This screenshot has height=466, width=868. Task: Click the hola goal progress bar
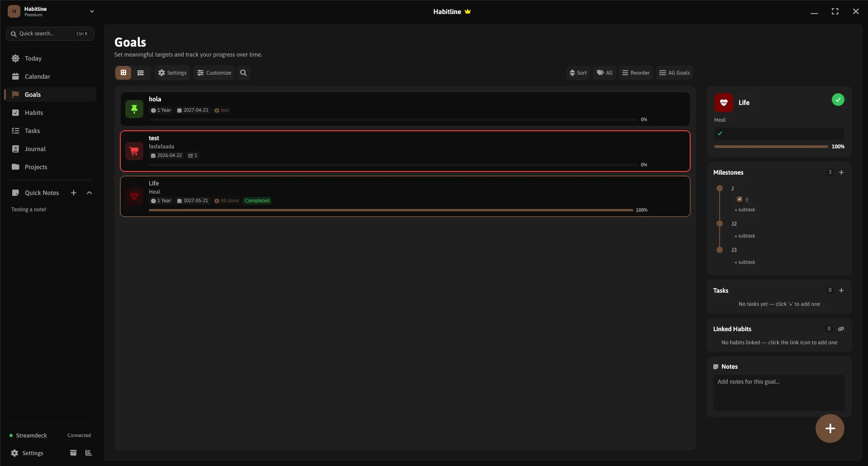pos(393,120)
